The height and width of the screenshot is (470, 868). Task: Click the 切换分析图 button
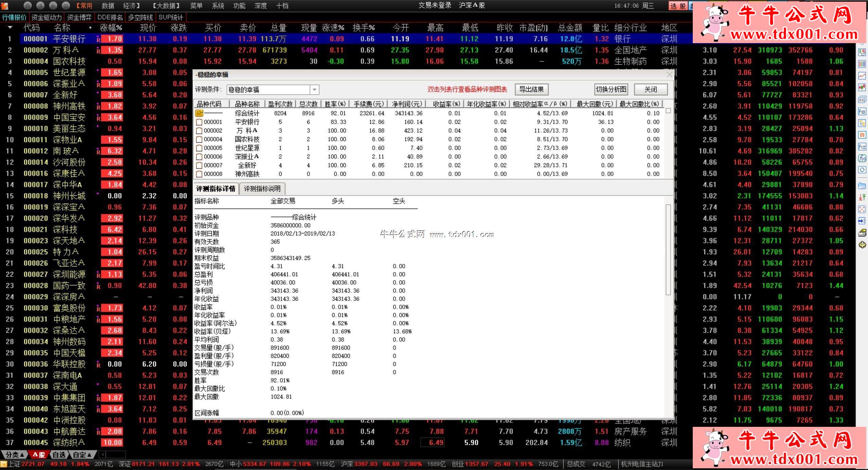point(611,89)
